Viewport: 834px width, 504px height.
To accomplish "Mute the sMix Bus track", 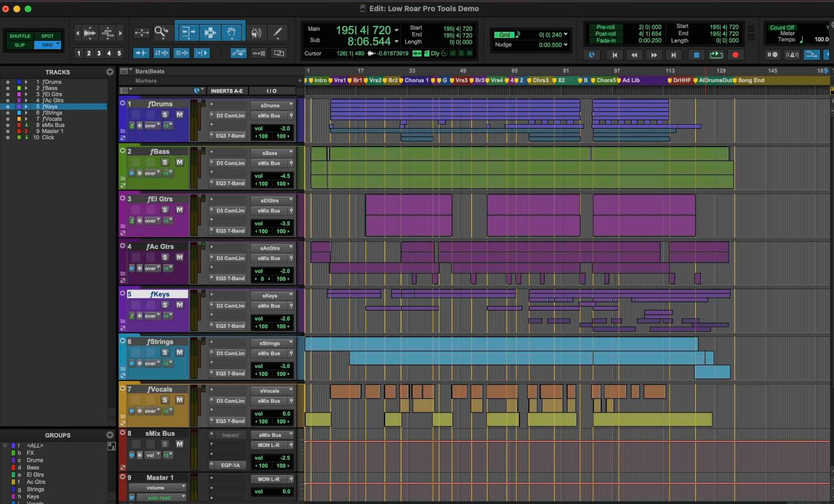I will click(x=179, y=444).
